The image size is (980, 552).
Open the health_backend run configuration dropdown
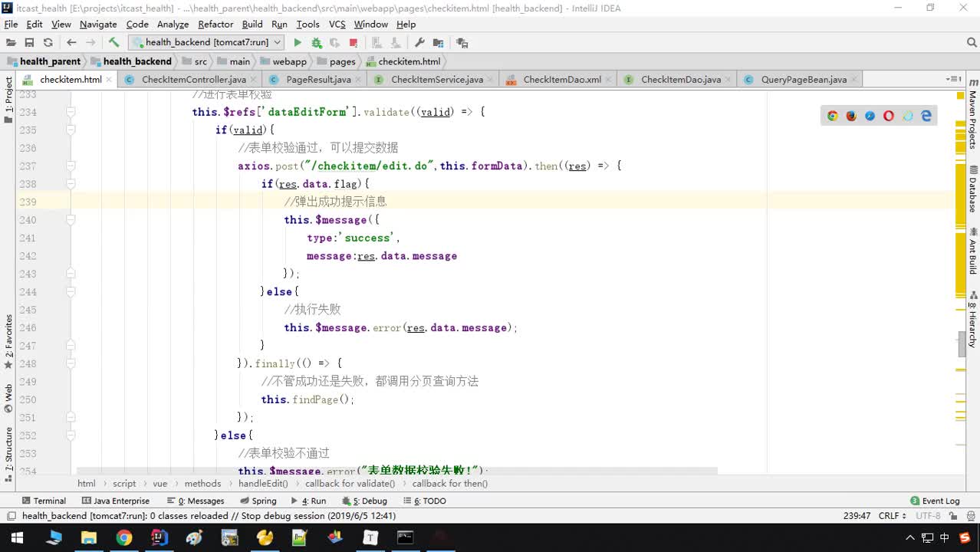[207, 43]
